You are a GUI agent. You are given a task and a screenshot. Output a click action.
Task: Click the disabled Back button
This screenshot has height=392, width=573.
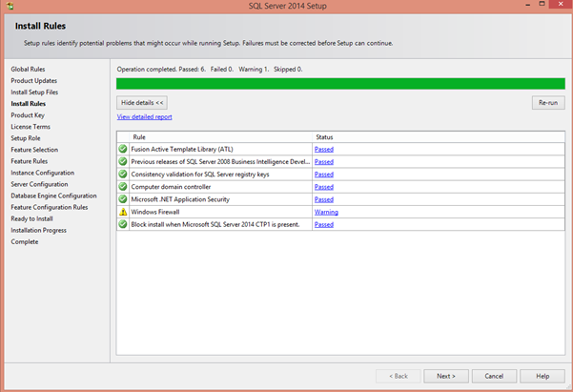(x=398, y=376)
